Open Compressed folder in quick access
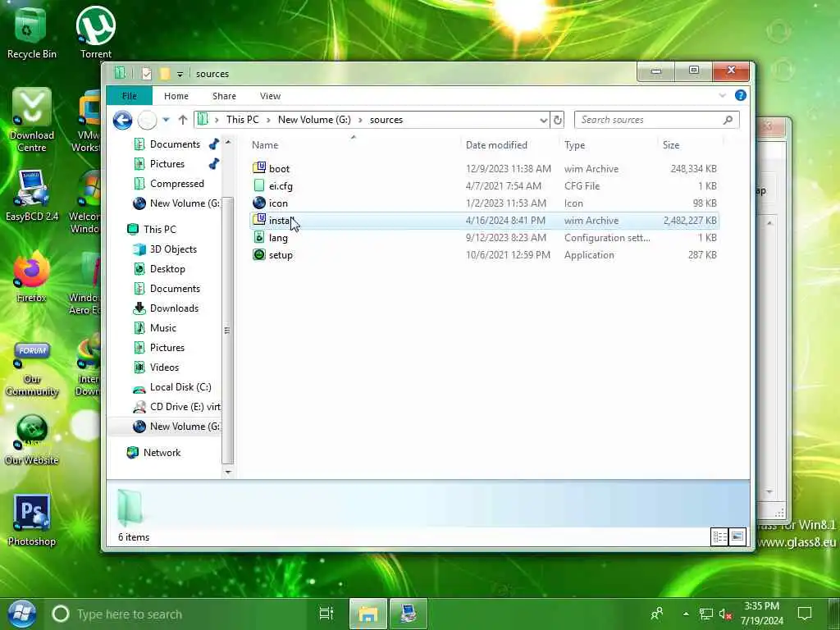Viewport: 840px width, 630px height. (177, 184)
